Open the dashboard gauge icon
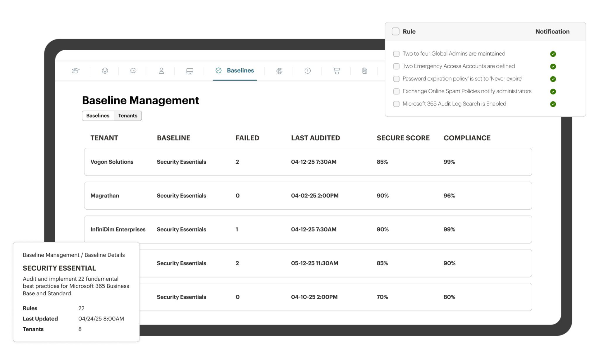Viewport: 599px width, 364px height. (104, 71)
